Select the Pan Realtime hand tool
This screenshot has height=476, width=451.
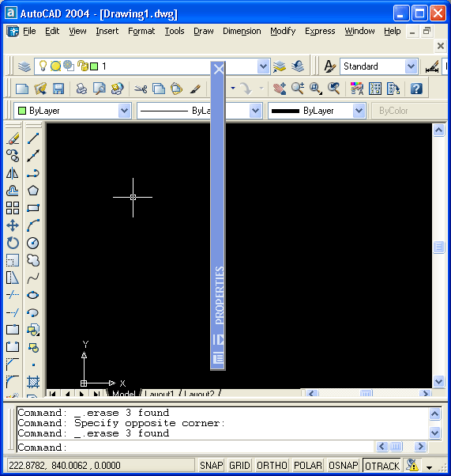(280, 89)
